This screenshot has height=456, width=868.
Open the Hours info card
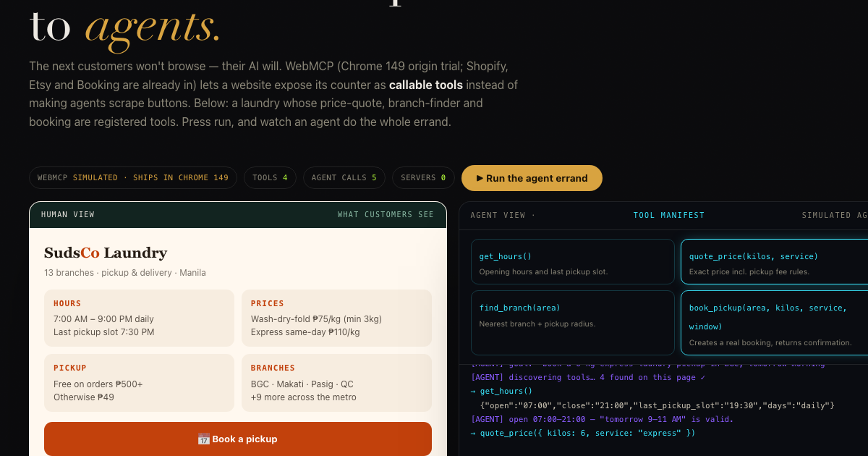[139, 318]
